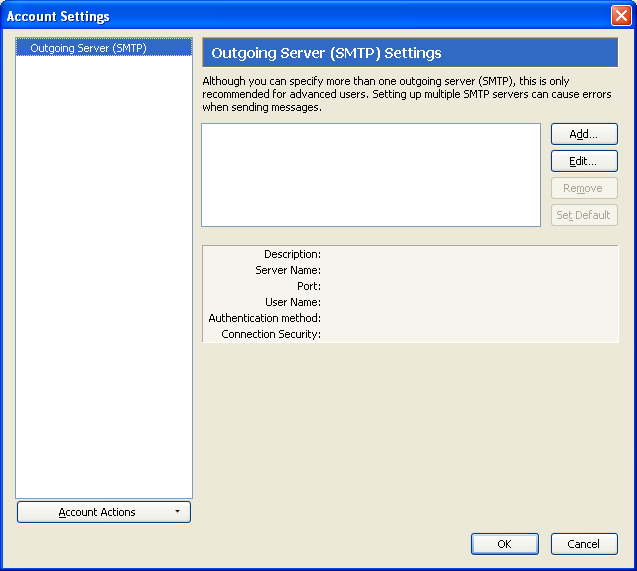The height and width of the screenshot is (571, 637).
Task: Close the Account Settings window
Action: pyautogui.click(x=621, y=16)
